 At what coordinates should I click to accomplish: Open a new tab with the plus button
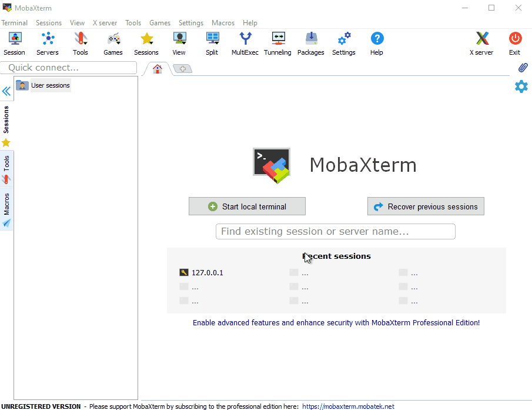click(182, 68)
